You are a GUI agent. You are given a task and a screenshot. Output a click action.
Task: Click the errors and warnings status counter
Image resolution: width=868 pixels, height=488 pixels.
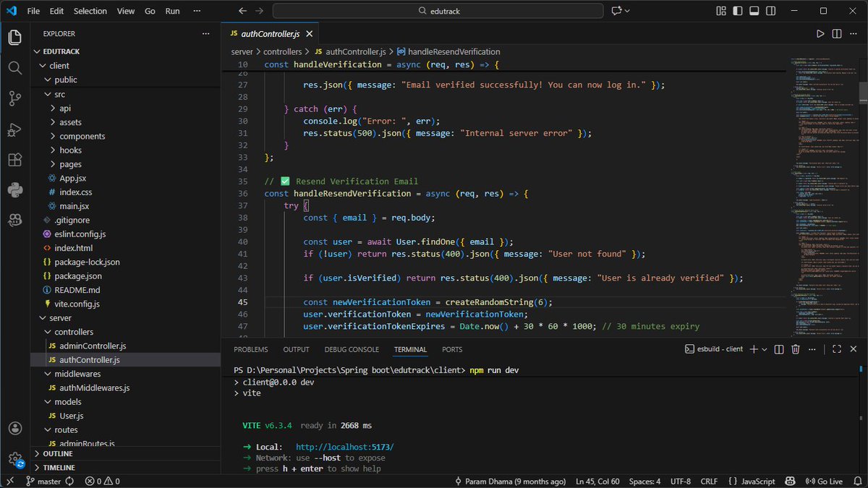pos(102,481)
